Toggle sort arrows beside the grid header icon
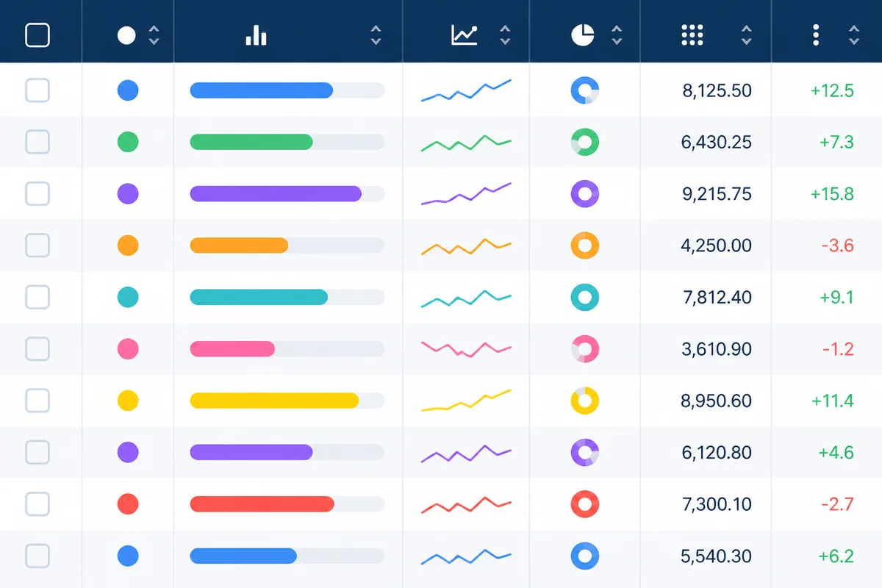The image size is (882, 588). [747, 35]
